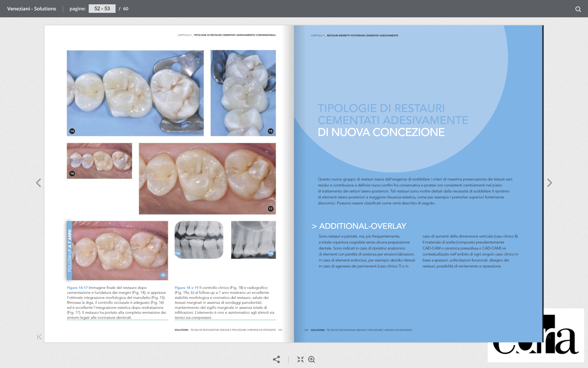Click the pagine: label
The width and height of the screenshot is (588, 368).
point(77,9)
